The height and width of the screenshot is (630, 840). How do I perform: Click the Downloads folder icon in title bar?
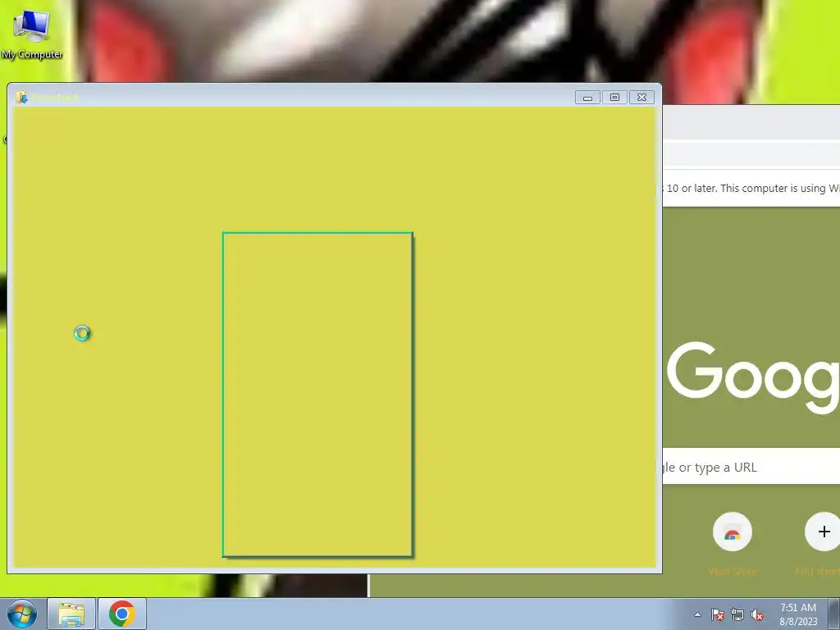click(21, 97)
